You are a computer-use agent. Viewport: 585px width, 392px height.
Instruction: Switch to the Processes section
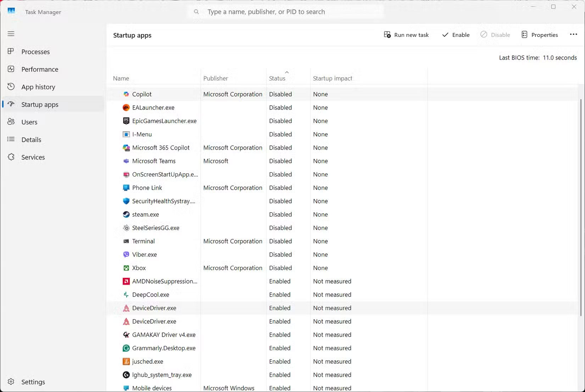coord(35,51)
